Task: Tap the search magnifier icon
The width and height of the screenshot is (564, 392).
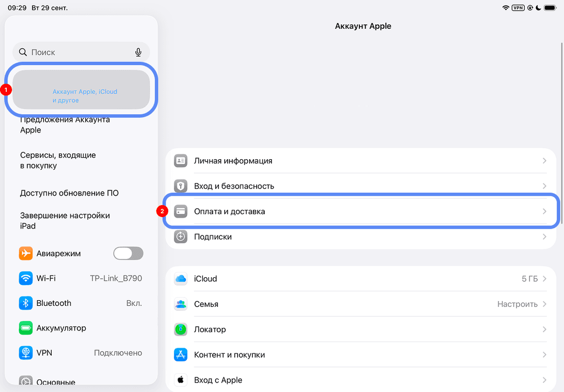Action: 23,52
